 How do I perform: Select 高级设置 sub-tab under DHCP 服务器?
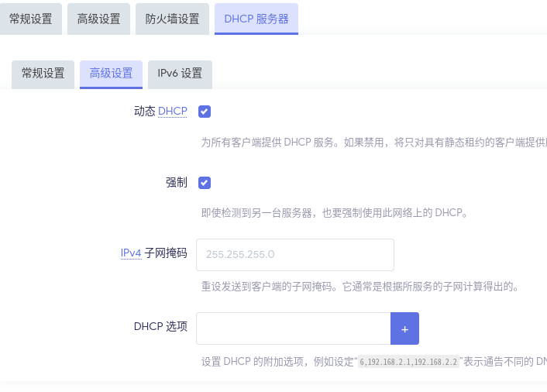[x=111, y=74]
